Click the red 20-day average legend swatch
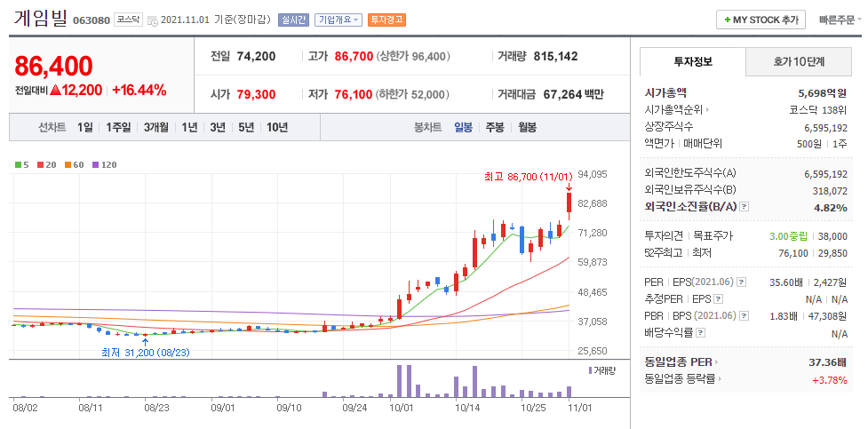868x429 pixels. click(41, 165)
